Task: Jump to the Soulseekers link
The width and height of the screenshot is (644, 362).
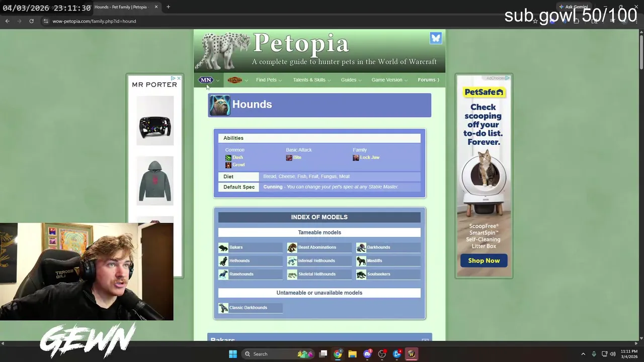Action: pyautogui.click(x=379, y=274)
